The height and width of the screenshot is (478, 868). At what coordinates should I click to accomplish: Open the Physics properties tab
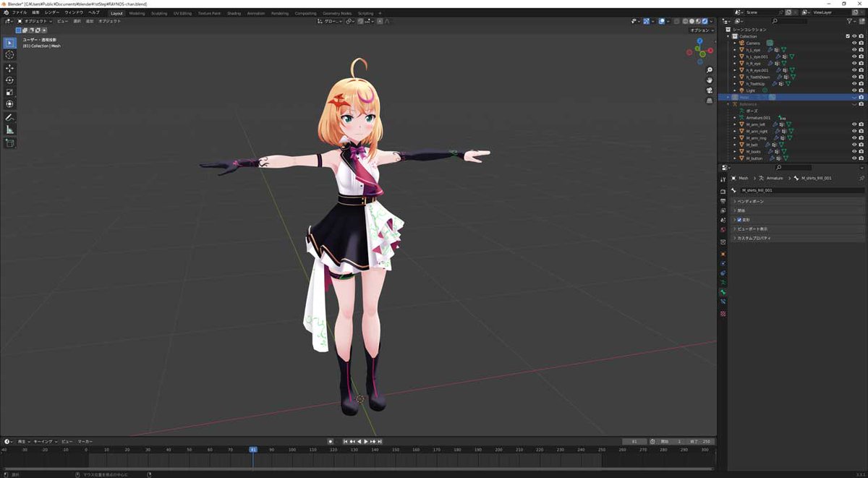[723, 264]
